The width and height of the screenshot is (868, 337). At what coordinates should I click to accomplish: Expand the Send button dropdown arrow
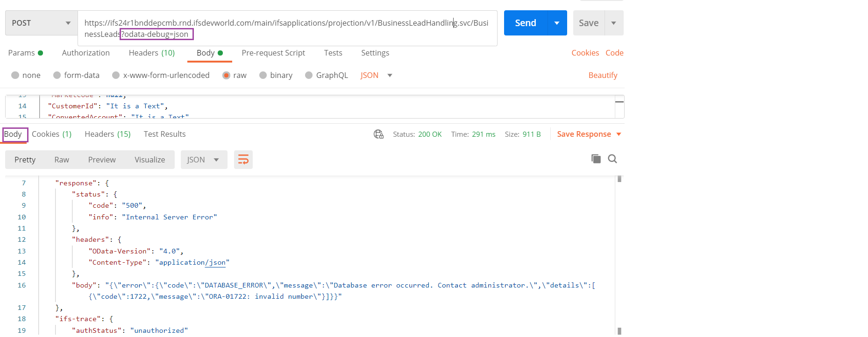[x=557, y=23]
